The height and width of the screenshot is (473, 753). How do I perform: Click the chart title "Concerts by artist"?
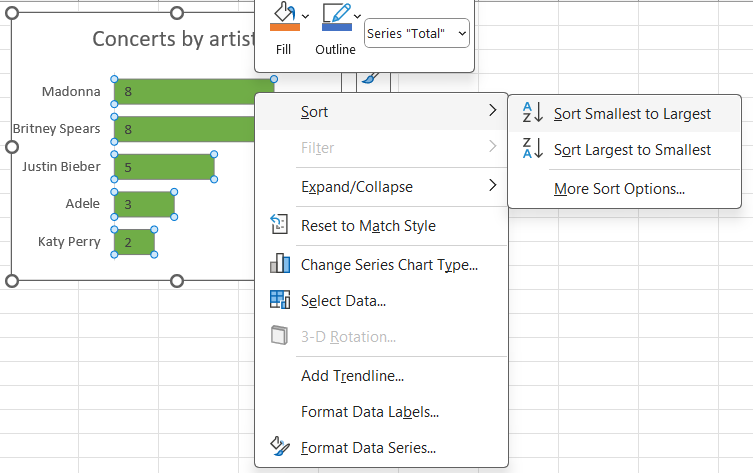click(x=170, y=39)
